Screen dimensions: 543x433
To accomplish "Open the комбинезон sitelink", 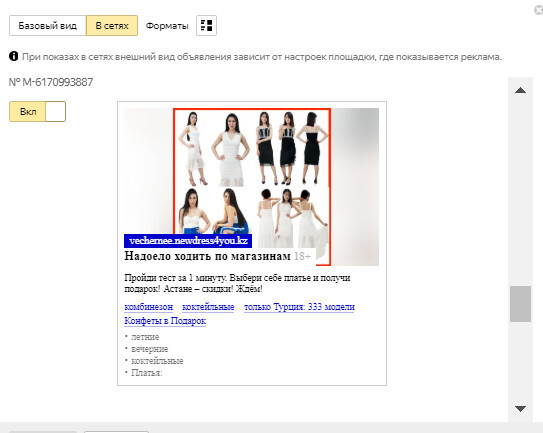I will coord(149,307).
